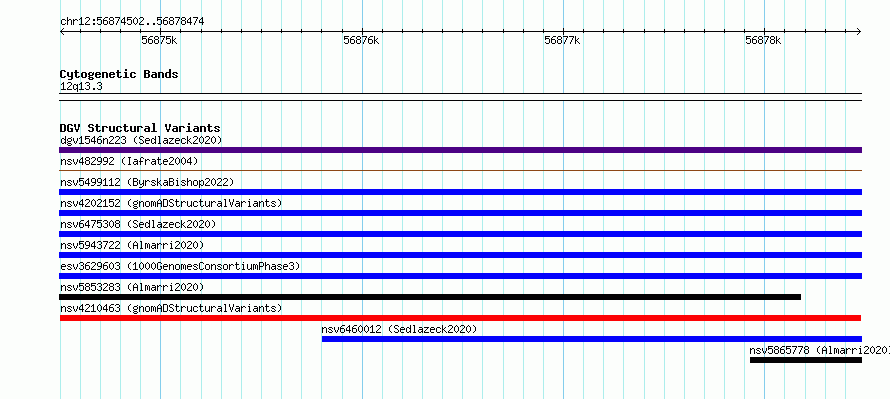Click the nsv4210463 (gnomADStructuralVariants) label
Viewport: 890px width, 399px height.
pyautogui.click(x=171, y=308)
